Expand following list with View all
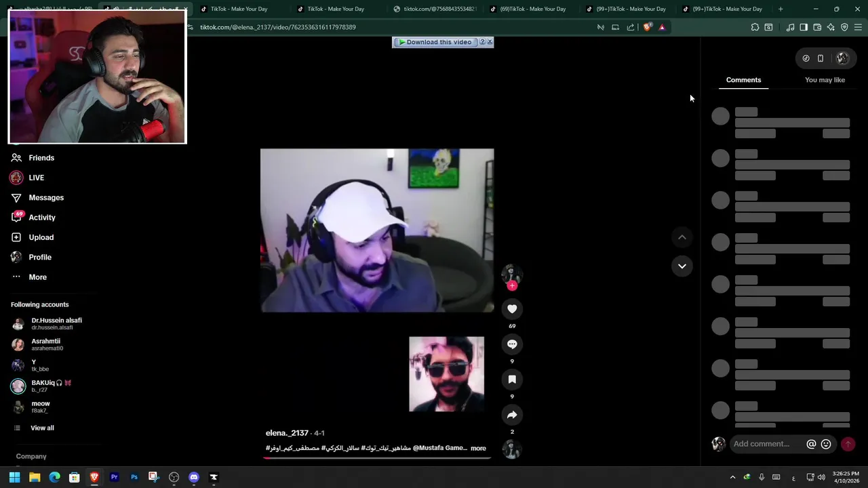 tap(33, 428)
